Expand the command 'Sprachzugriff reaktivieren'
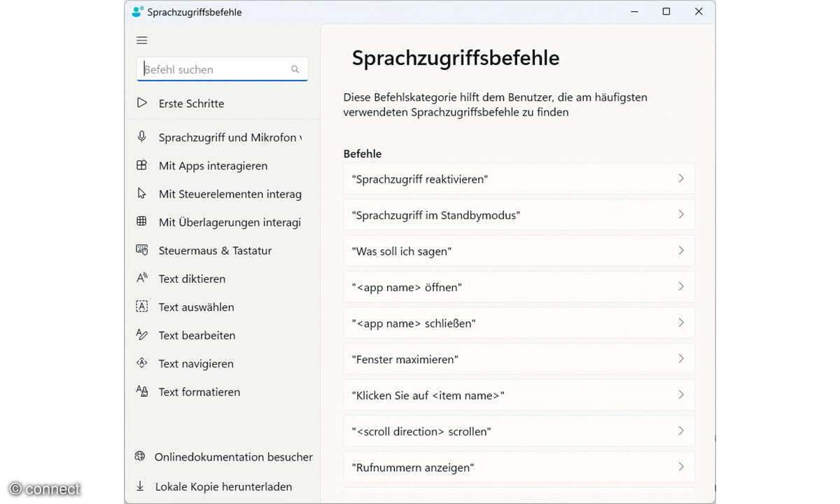The image size is (840, 504). [x=680, y=178]
